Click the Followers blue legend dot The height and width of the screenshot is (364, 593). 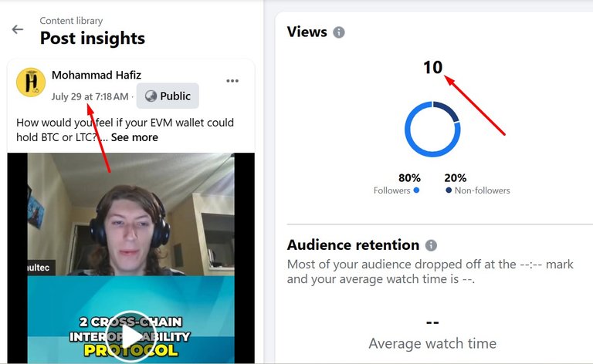tap(416, 190)
